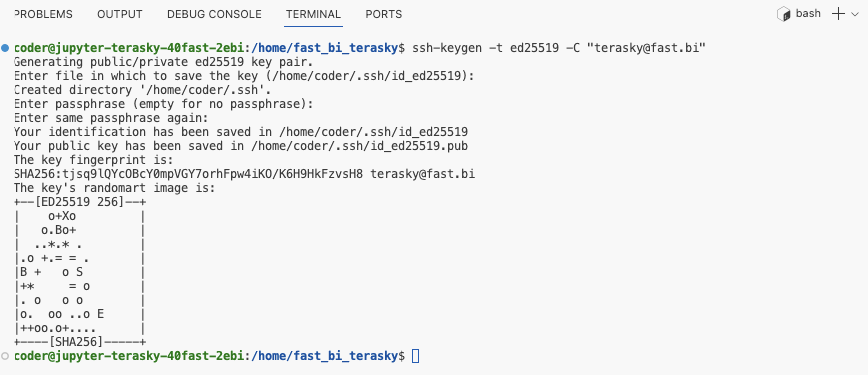Click the bash terminal profile icon
This screenshot has width=868, height=375.
[784, 14]
